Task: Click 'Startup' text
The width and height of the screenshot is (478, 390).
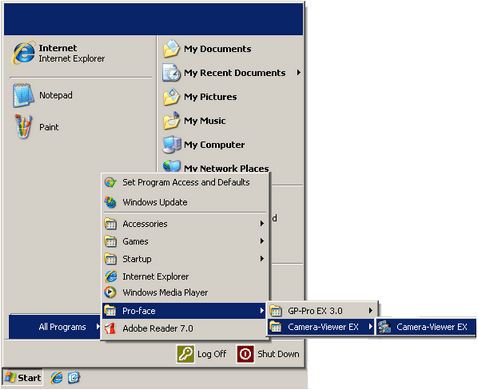Action: (x=137, y=259)
